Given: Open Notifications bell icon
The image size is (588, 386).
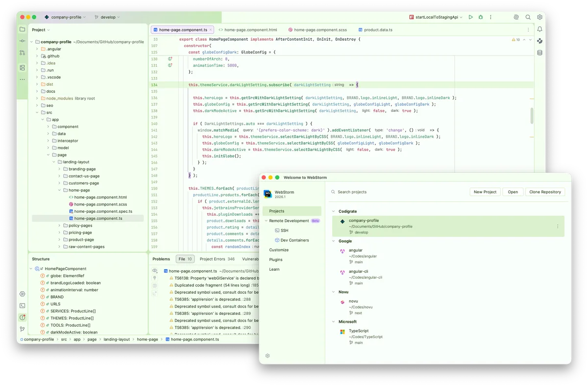Looking at the screenshot, I should (539, 29).
